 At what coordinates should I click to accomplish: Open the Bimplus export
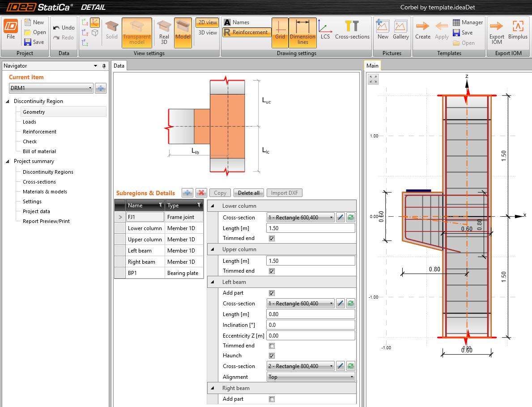pos(518,31)
